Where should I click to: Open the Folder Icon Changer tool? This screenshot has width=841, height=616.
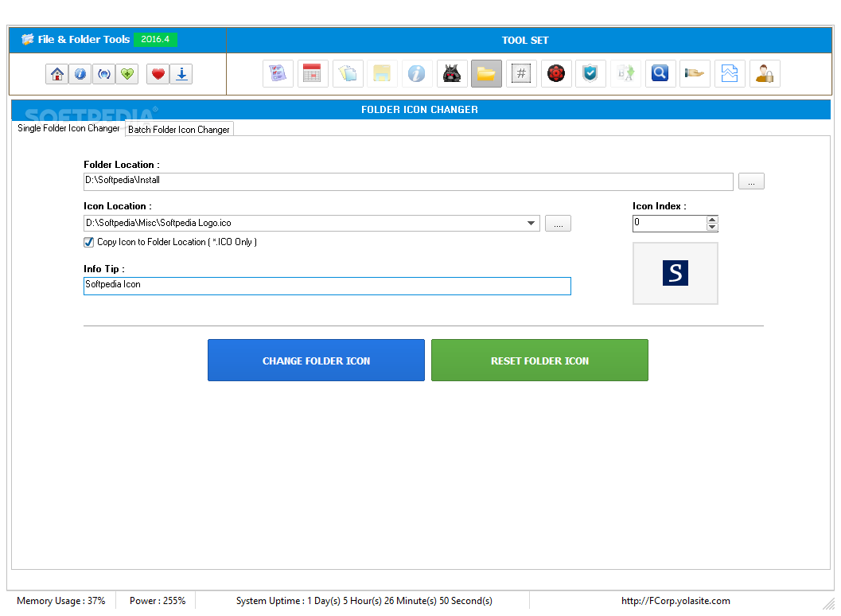click(x=486, y=73)
